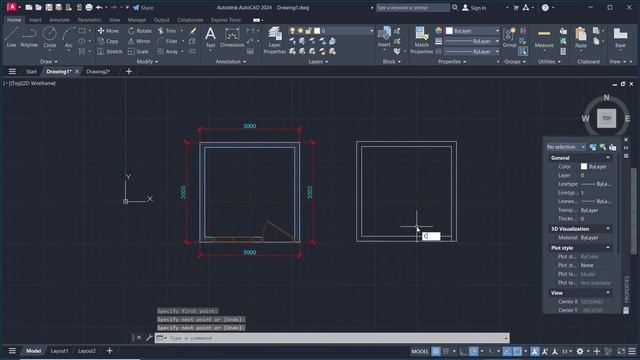Viewport: 640px width, 360px height.
Task: Toggle clean screen mode
Action: click(621, 351)
